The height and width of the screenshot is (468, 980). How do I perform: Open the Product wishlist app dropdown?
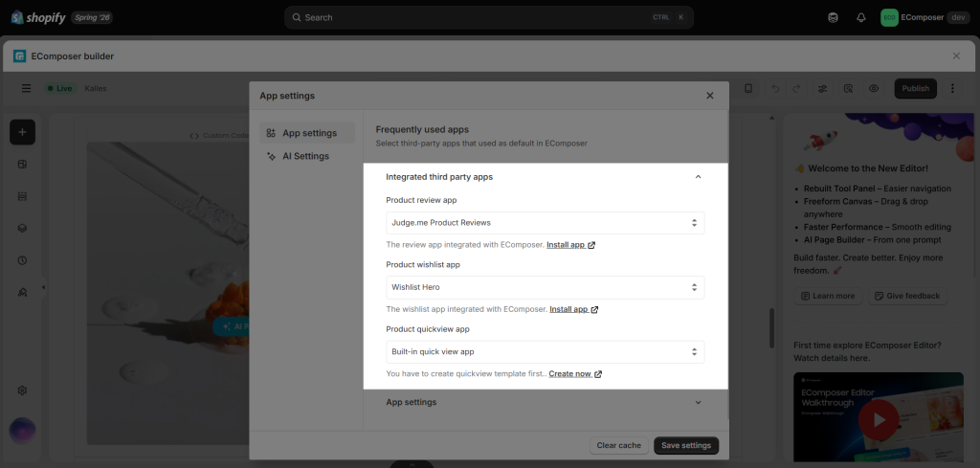[545, 287]
